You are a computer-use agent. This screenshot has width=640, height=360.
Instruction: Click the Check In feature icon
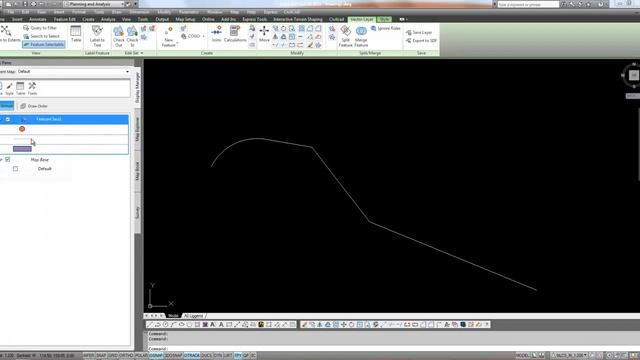pos(132,36)
